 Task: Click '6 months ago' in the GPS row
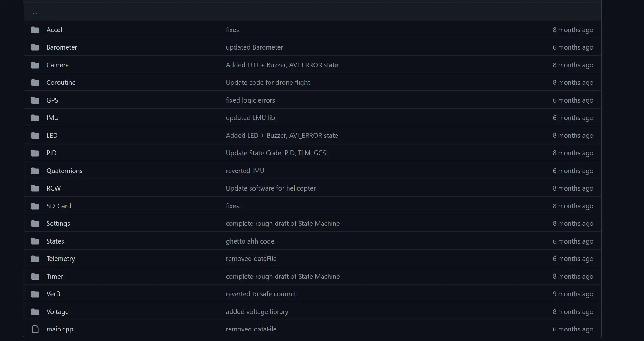coord(573,100)
